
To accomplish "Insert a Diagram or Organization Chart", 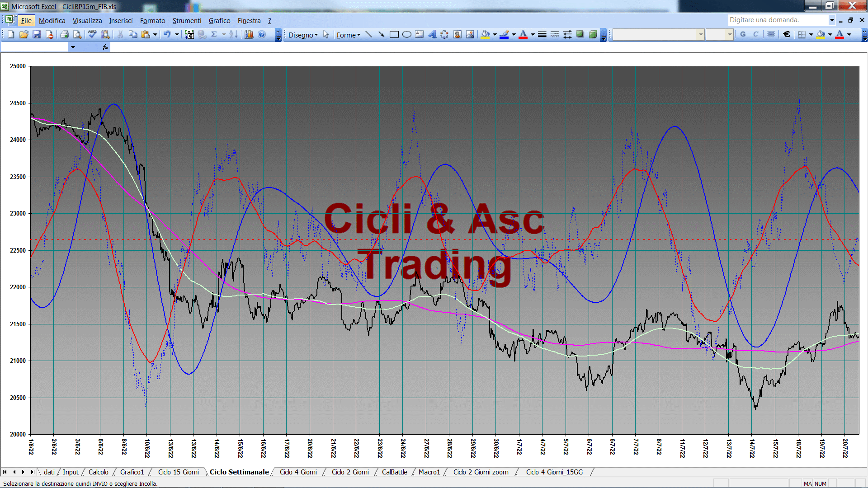I will point(444,34).
